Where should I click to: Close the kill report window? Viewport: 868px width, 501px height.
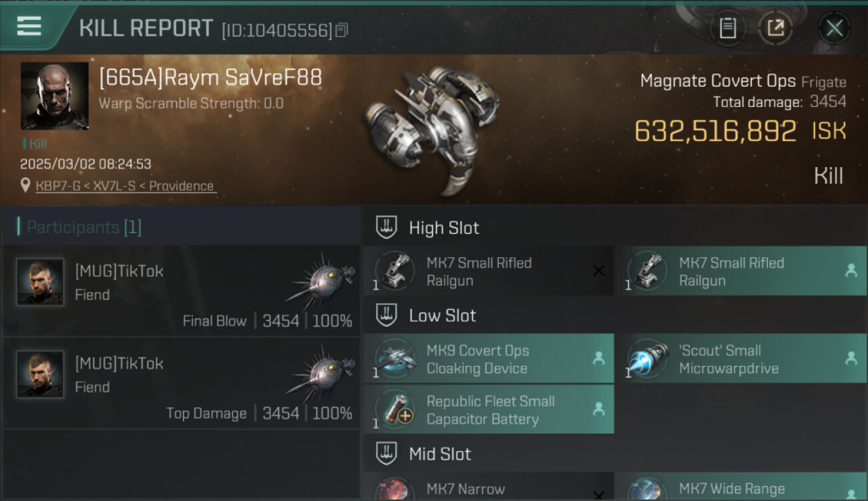(x=834, y=28)
